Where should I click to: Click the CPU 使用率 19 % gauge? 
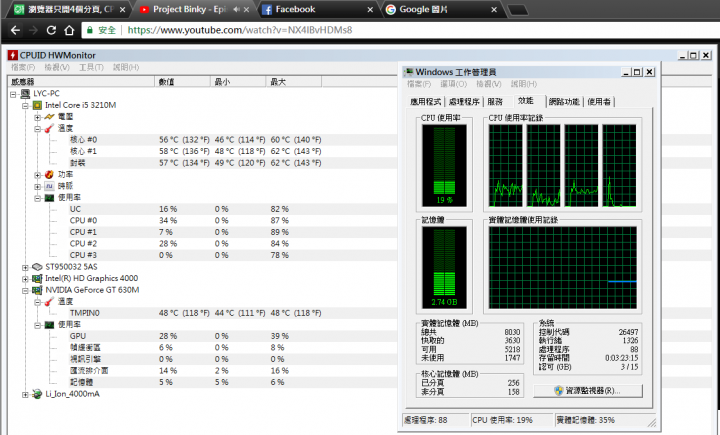coord(444,165)
